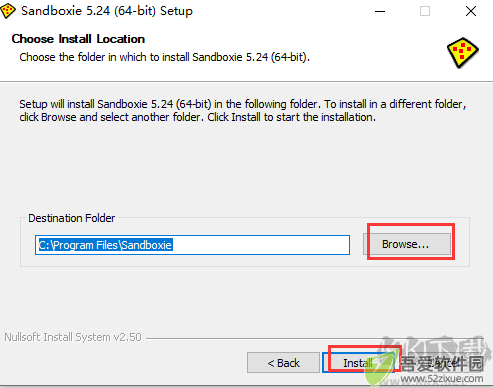This screenshot has height=388, width=493.
Task: Click the Destination Folder group label
Action: [72, 218]
